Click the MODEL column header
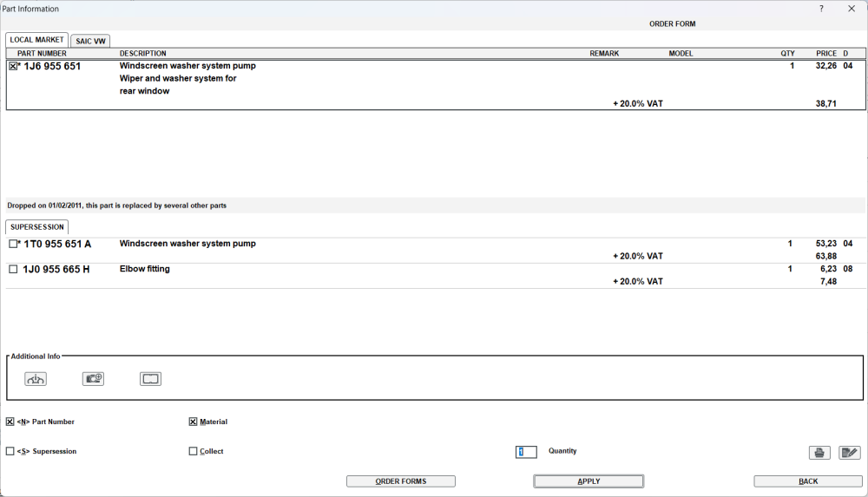868x497 pixels. pos(681,54)
